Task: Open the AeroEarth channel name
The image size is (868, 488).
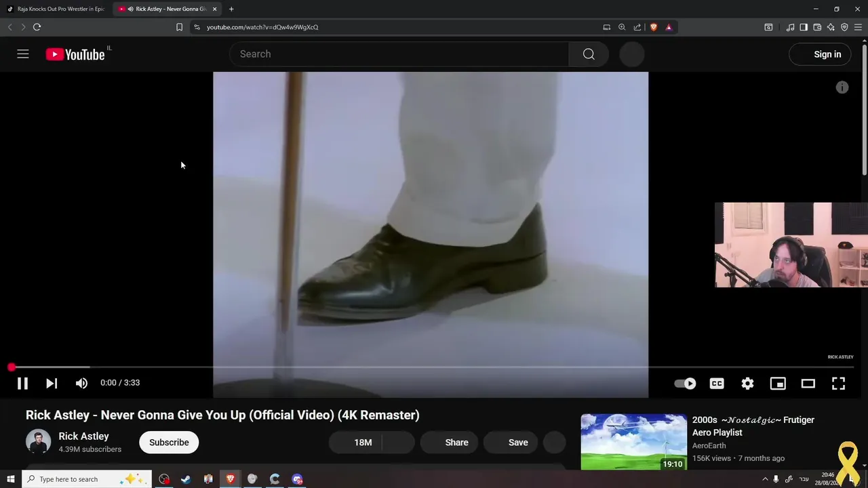Action: 709,445
